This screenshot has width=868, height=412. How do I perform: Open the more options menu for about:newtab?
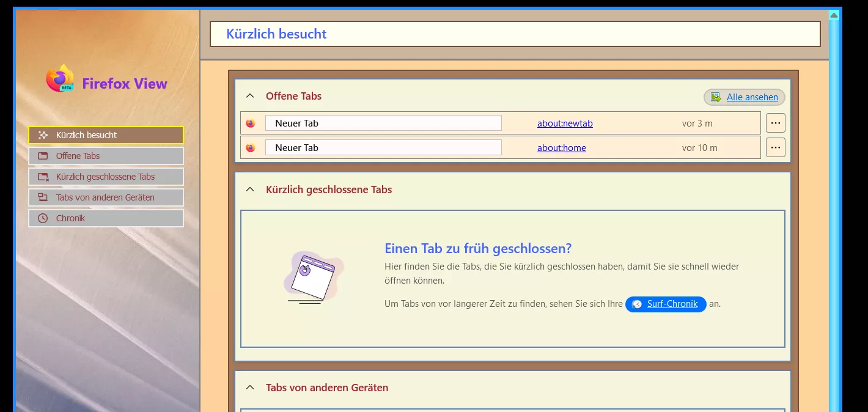[x=775, y=123]
